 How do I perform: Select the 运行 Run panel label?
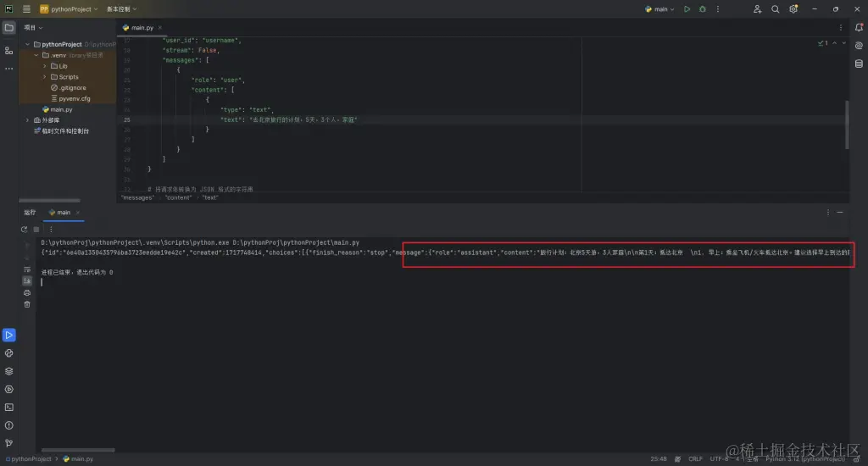click(x=30, y=213)
